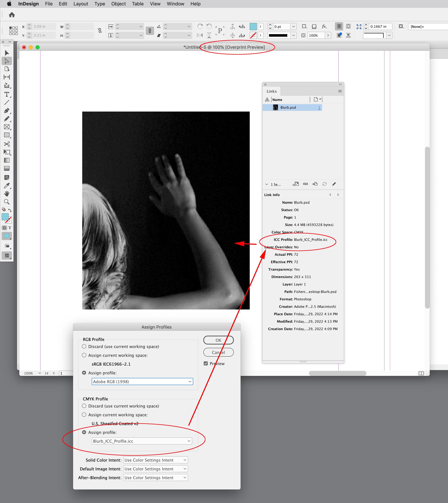Select the Eyedropper tool

pos(7,186)
